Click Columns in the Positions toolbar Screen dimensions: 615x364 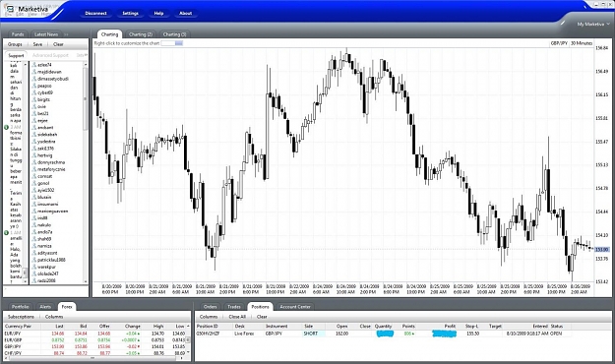pyautogui.click(x=209, y=317)
